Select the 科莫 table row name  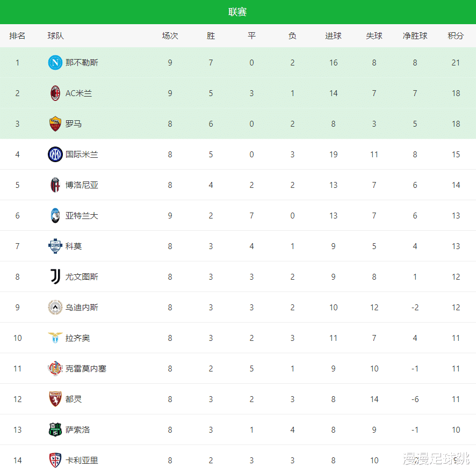point(74,246)
